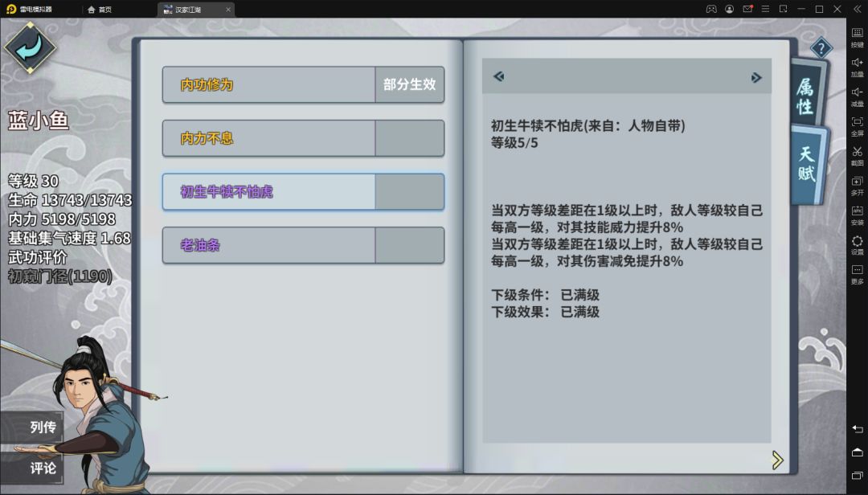This screenshot has height=495, width=868.
Task: Open the 按键 keyboard mapping tool
Action: tap(857, 37)
